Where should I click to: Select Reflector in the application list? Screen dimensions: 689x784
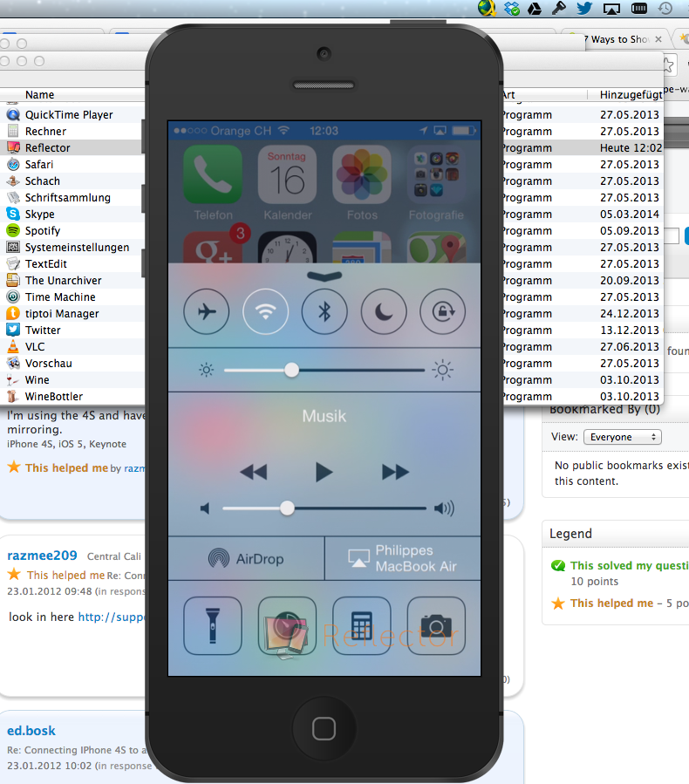point(48,148)
